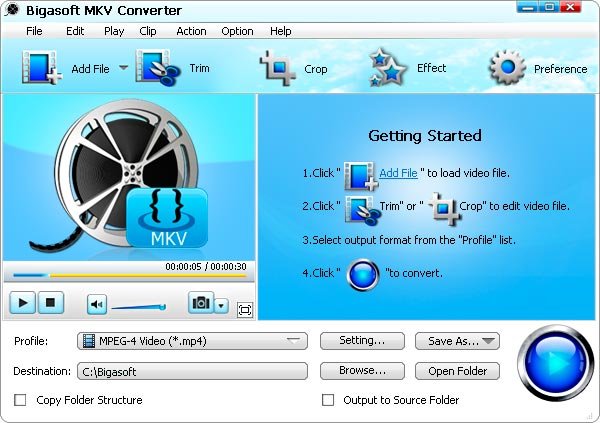This screenshot has height=423, width=600.
Task: Click the Crop toolbar icon
Action: (278, 68)
